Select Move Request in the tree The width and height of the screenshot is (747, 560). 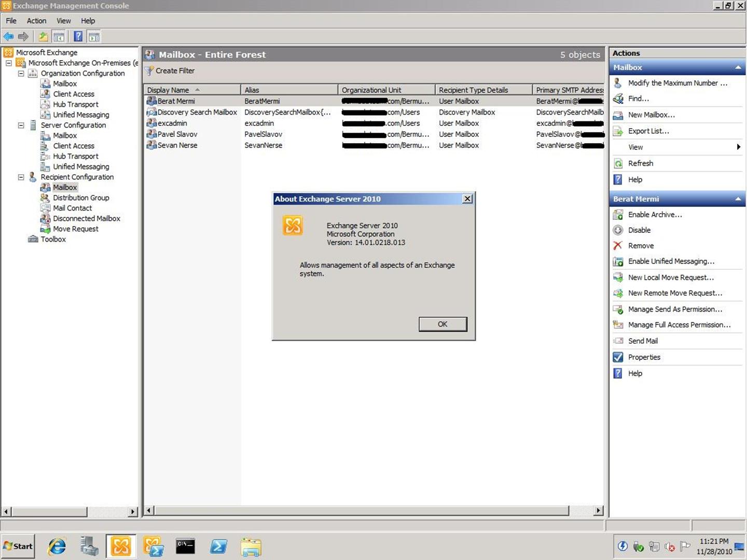click(75, 229)
